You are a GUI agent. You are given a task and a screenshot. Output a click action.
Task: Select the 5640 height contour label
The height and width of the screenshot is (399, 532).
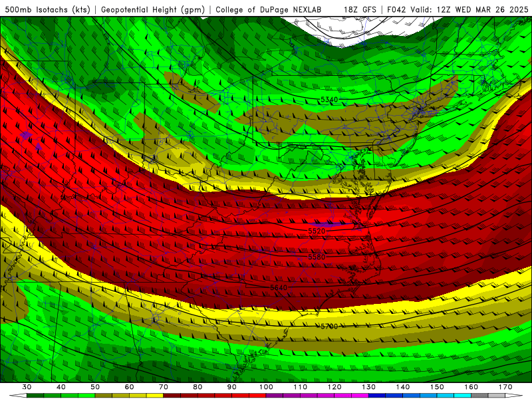point(279,287)
